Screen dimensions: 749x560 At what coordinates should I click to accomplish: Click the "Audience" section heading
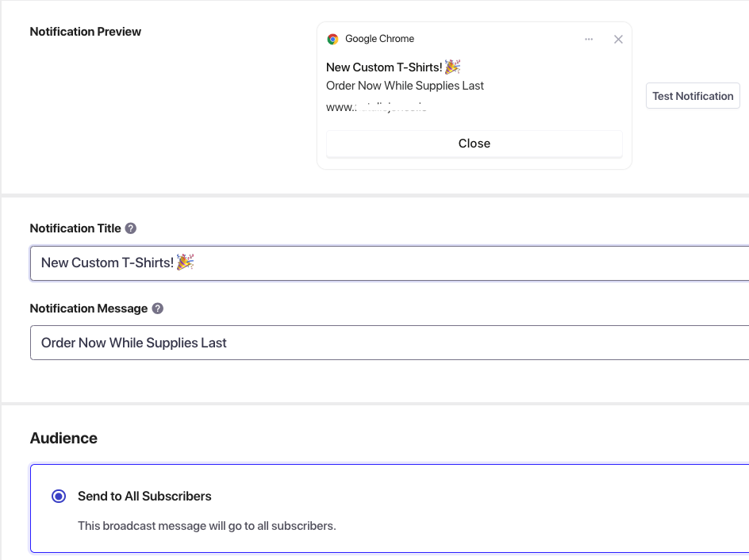tap(63, 439)
